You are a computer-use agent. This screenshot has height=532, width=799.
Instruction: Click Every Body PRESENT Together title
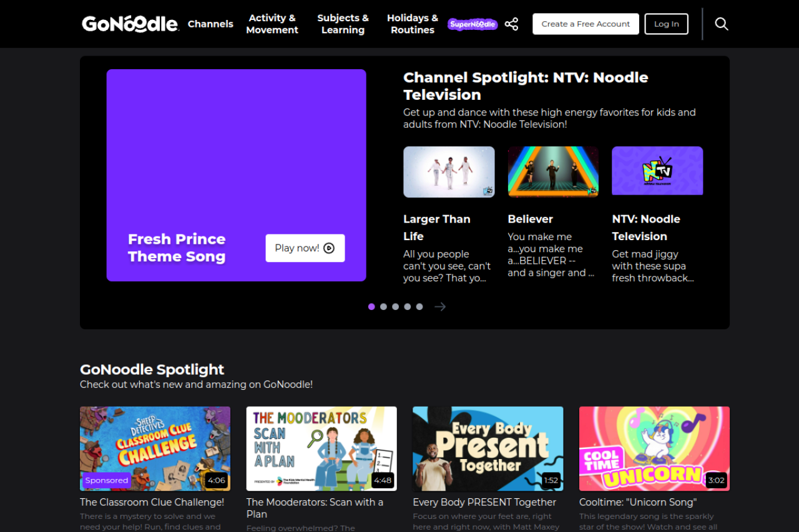484,502
